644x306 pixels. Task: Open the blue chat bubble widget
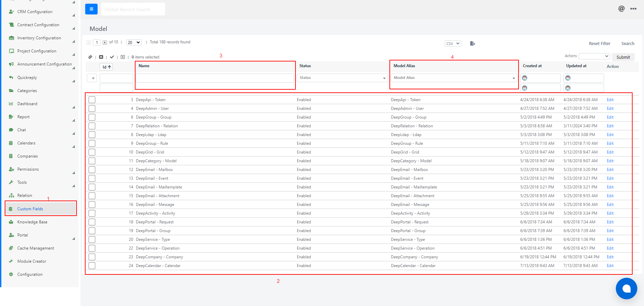point(626,289)
